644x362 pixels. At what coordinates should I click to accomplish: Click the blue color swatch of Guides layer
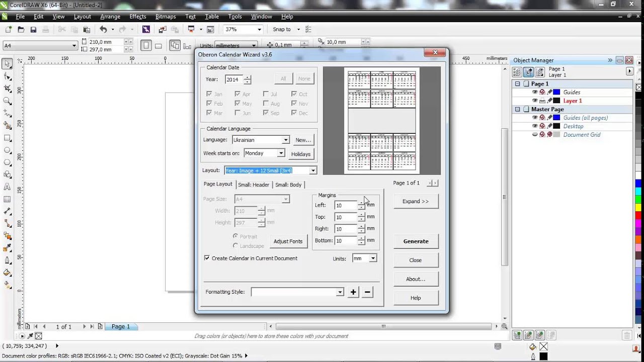(556, 93)
